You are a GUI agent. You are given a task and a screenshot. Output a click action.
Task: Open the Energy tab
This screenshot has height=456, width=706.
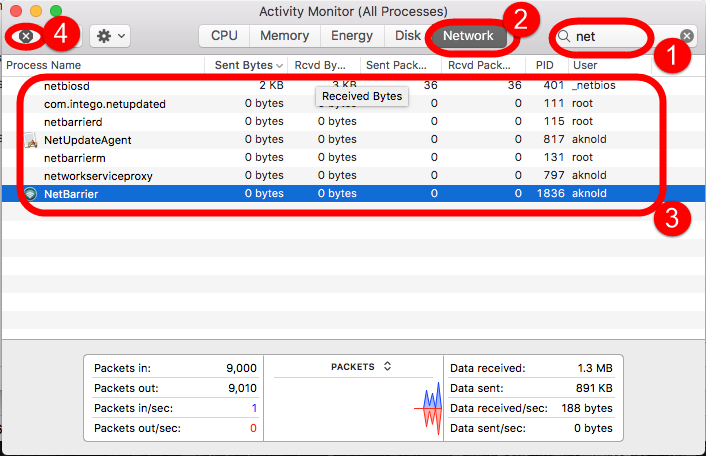click(351, 36)
